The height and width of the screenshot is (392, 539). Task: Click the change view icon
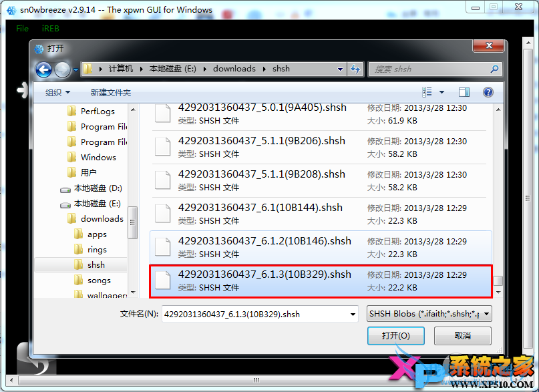pos(427,92)
